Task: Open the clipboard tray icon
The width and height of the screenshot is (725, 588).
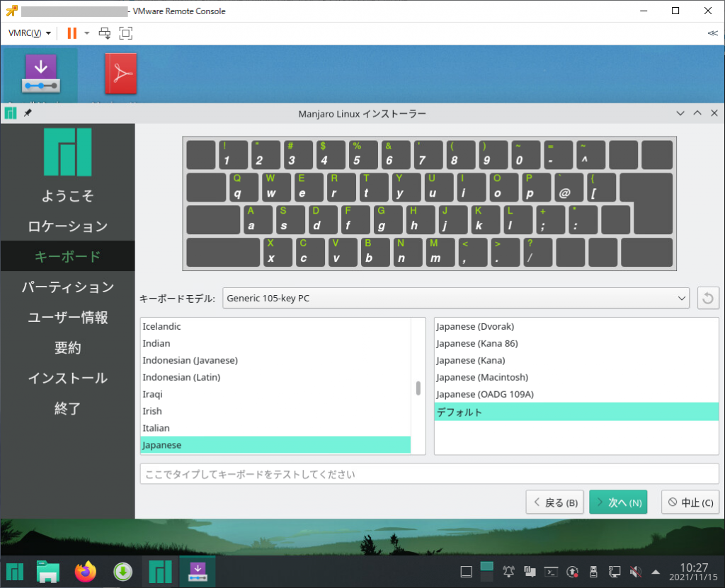Action: [530, 572]
